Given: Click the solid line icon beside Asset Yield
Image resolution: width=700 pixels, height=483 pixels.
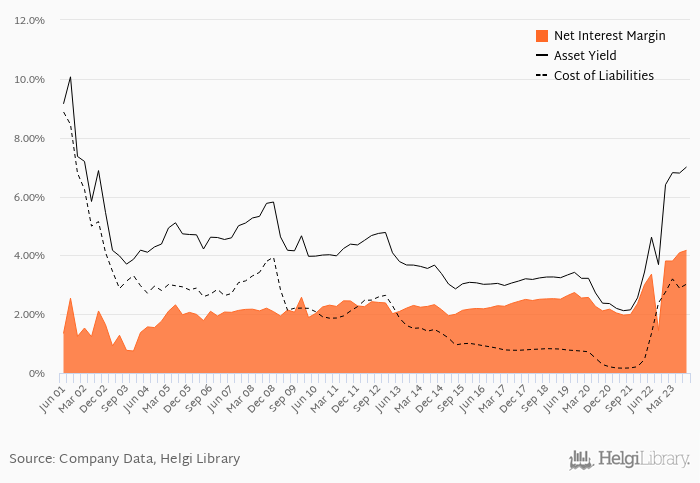Looking at the screenshot, I should point(542,55).
